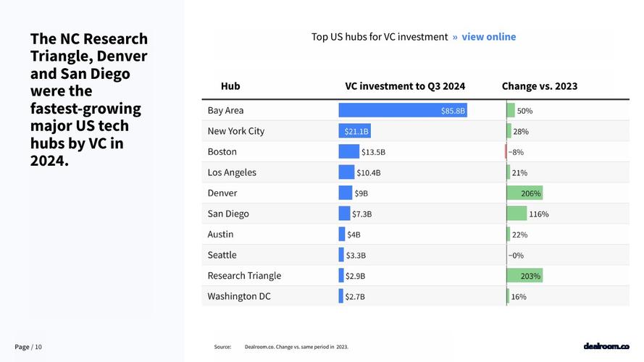Click the slide headline about fastest-growing hubs
644x362 pixels.
tap(88, 100)
